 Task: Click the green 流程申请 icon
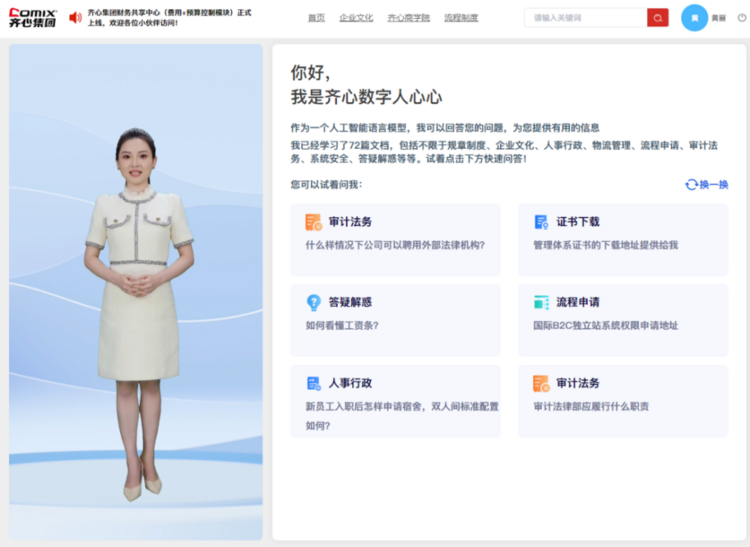541,302
